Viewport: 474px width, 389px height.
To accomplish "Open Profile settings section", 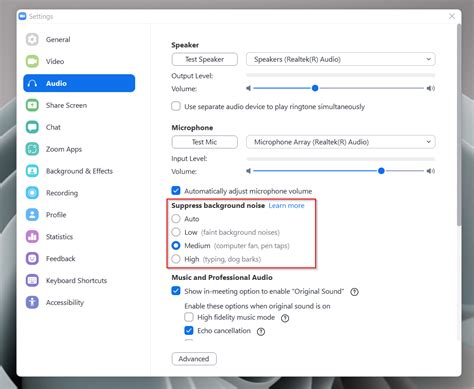I will (x=79, y=215).
